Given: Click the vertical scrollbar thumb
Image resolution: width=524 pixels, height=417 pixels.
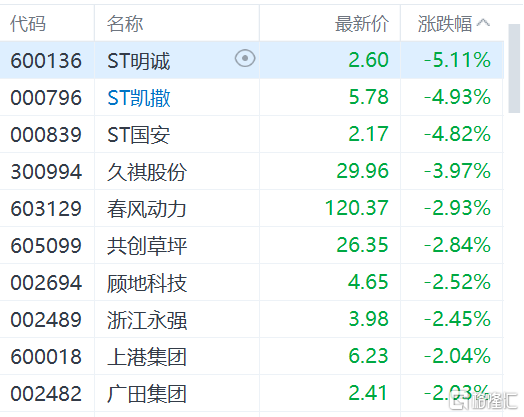Looking at the screenshot, I should 514,68.
